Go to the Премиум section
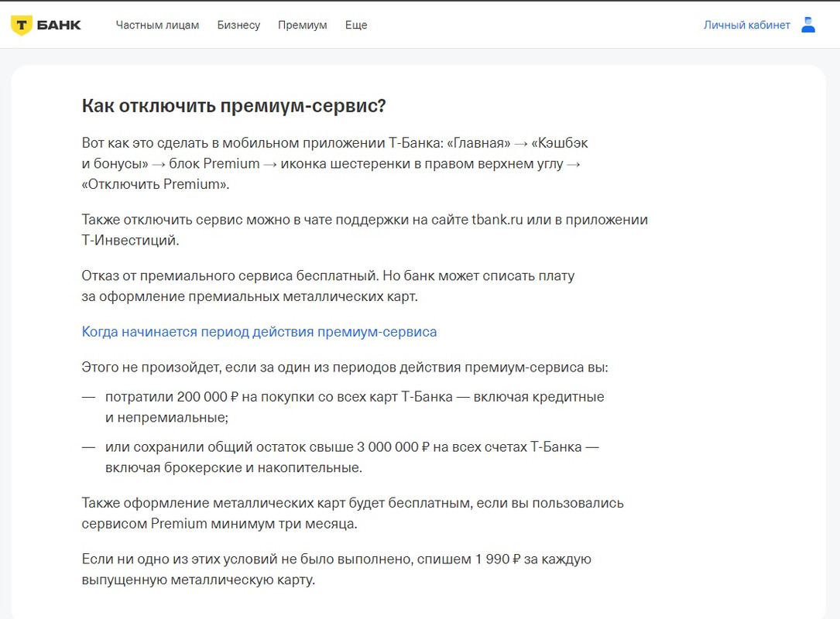 [x=302, y=26]
